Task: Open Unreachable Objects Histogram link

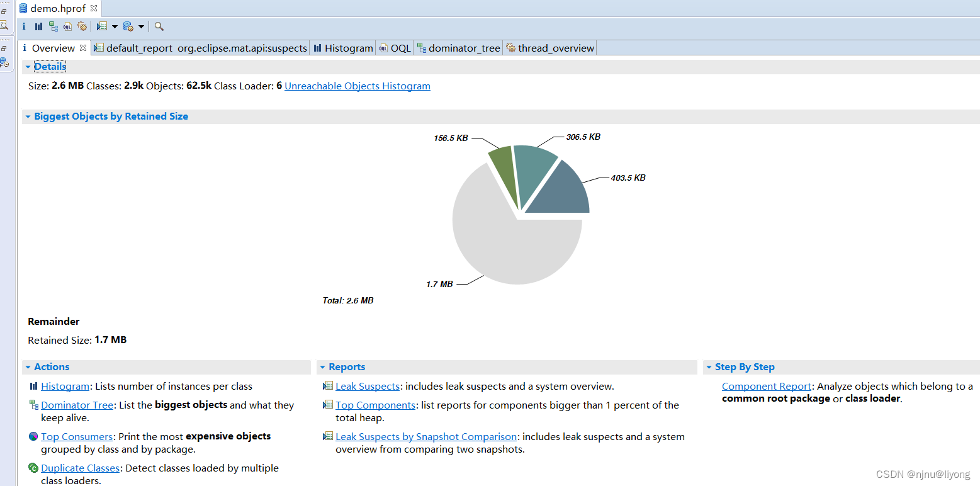Action: coord(358,86)
